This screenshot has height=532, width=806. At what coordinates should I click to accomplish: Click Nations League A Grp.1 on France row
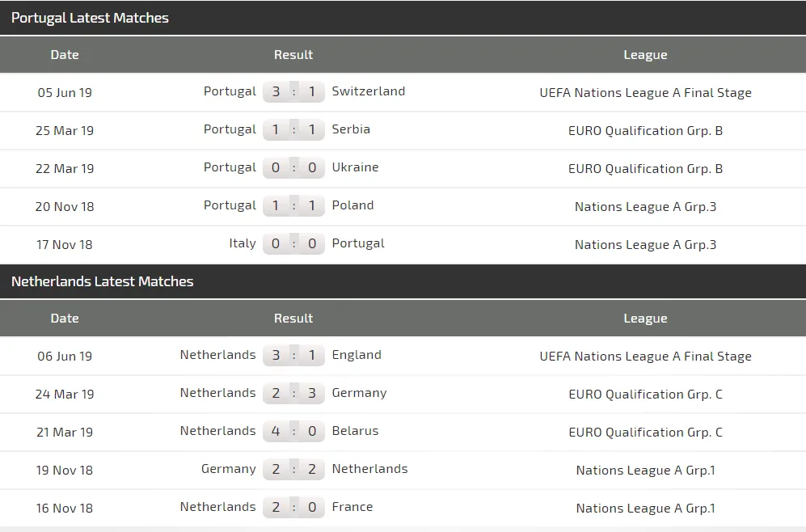[645, 509]
